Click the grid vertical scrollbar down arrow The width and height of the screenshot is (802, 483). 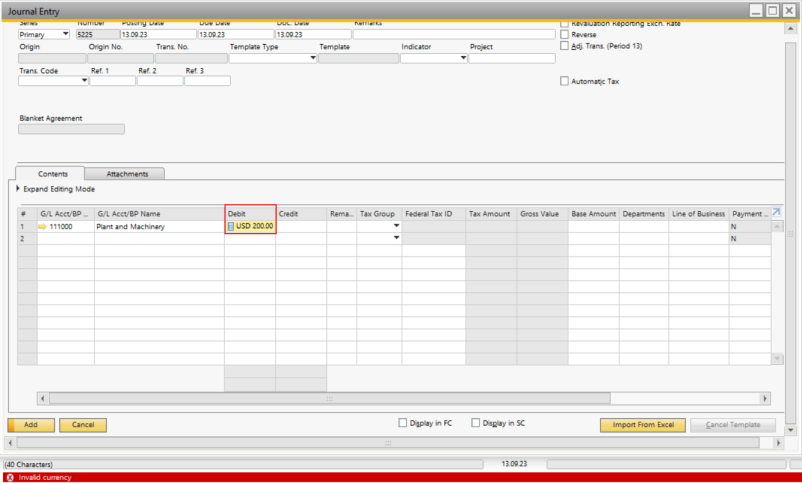tap(777, 359)
